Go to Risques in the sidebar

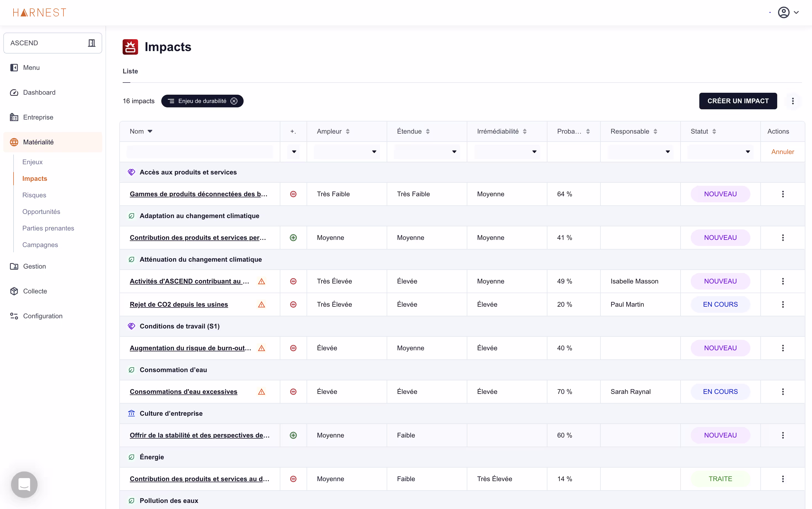(x=34, y=195)
